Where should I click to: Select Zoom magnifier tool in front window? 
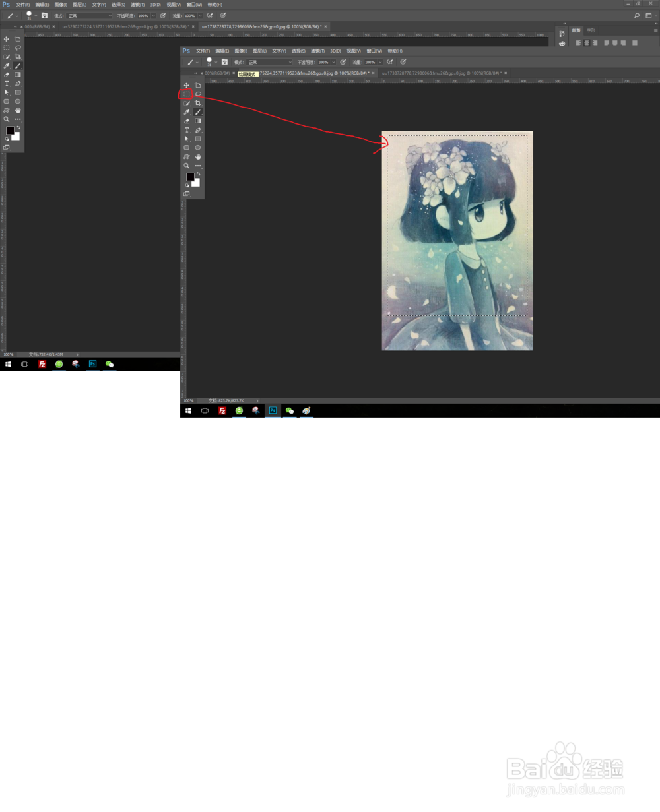click(186, 166)
